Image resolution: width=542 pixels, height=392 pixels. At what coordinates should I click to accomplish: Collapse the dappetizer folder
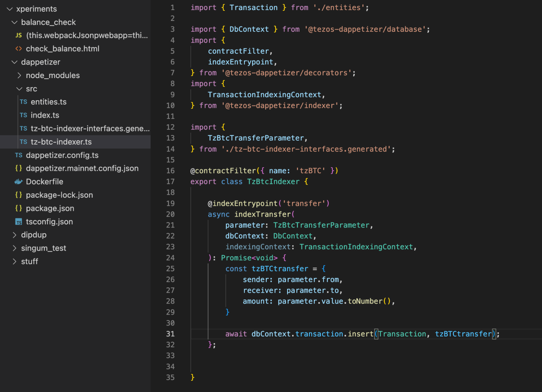14,62
